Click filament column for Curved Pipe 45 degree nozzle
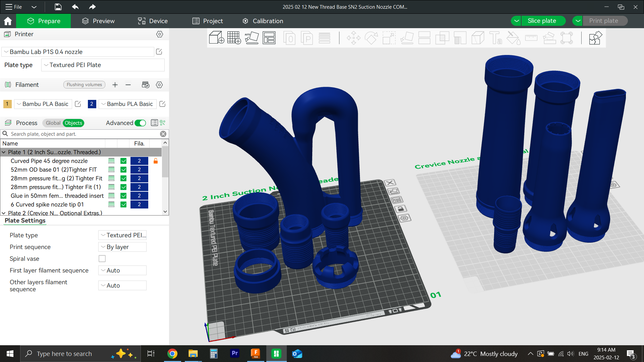644x362 pixels. 139,161
